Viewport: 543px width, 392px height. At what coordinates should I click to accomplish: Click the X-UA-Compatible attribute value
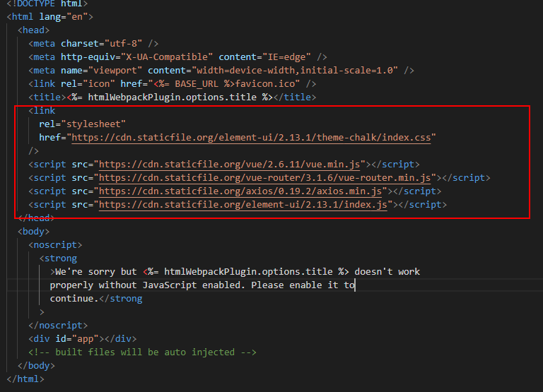167,57
